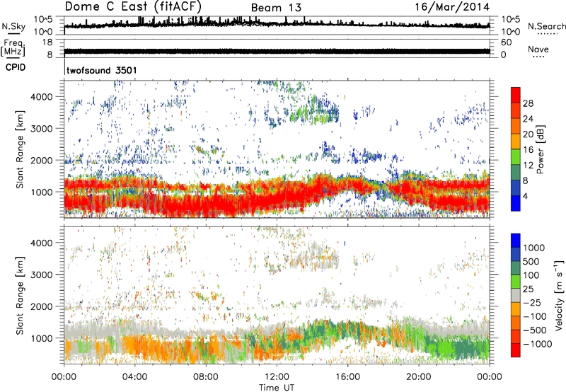
Task: Click the 'Nave' legend label
Action: coord(538,50)
